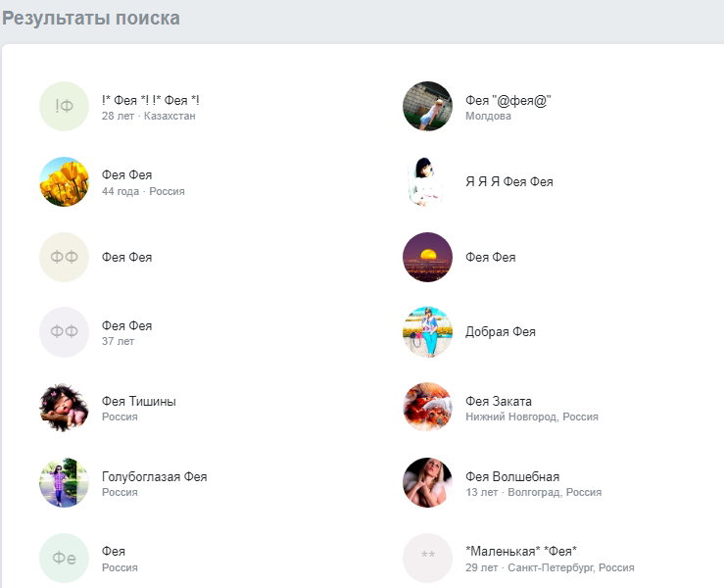The height and width of the screenshot is (588, 724).
Task: Click the 'Я Я Я Фея Фея' name
Action: point(509,181)
